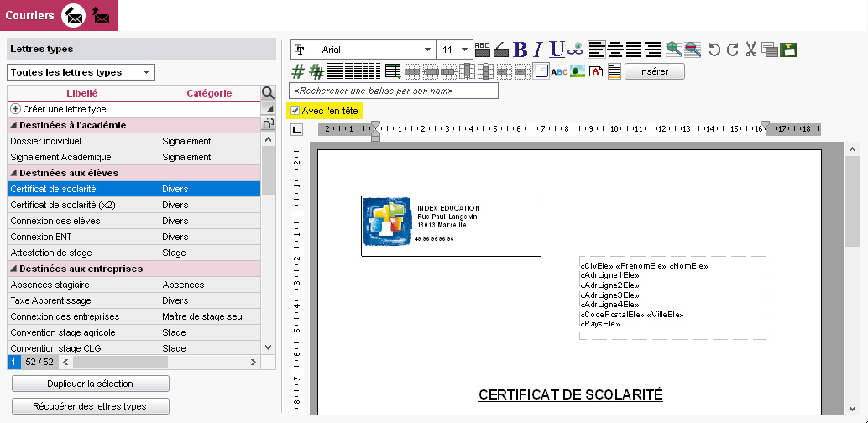Click the collapse-all triangle under search
Image resolution: width=868 pixels, height=423 pixels.
coord(268,108)
